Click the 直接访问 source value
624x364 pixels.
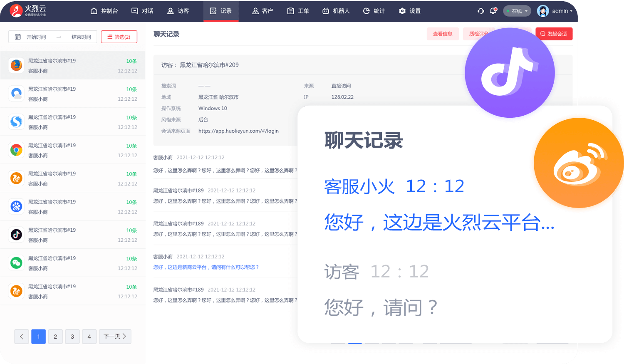[341, 86]
